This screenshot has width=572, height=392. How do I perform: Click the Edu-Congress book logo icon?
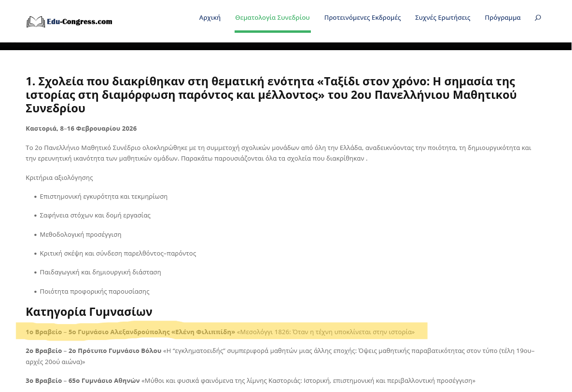(36, 22)
